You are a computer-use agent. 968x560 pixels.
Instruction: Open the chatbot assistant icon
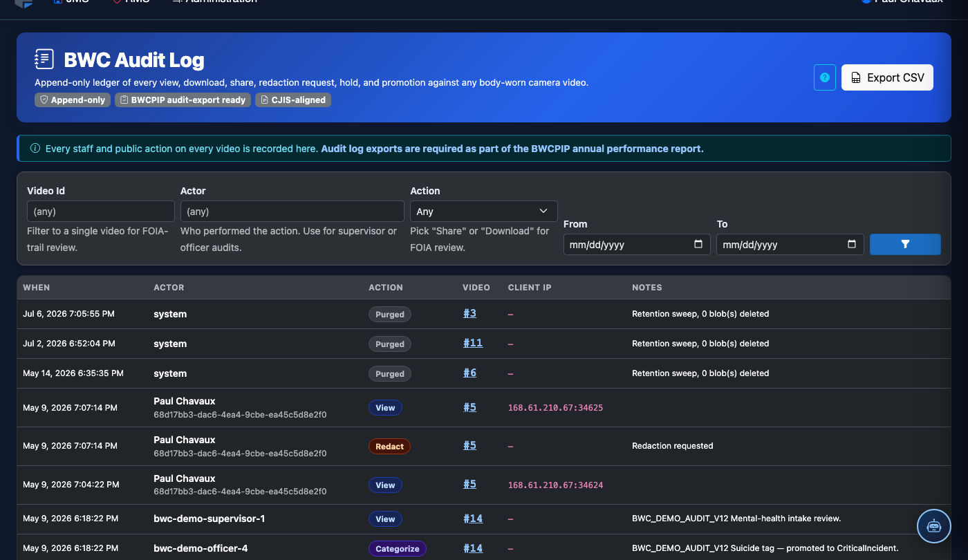click(x=934, y=526)
